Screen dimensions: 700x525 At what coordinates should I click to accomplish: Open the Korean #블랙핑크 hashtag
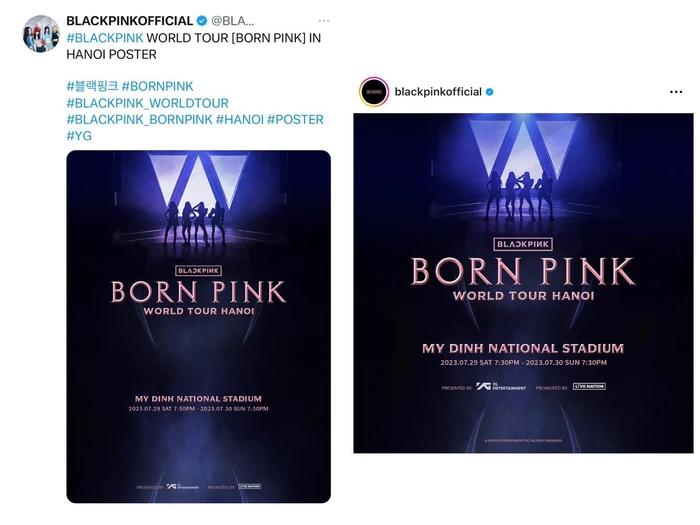tap(92, 86)
